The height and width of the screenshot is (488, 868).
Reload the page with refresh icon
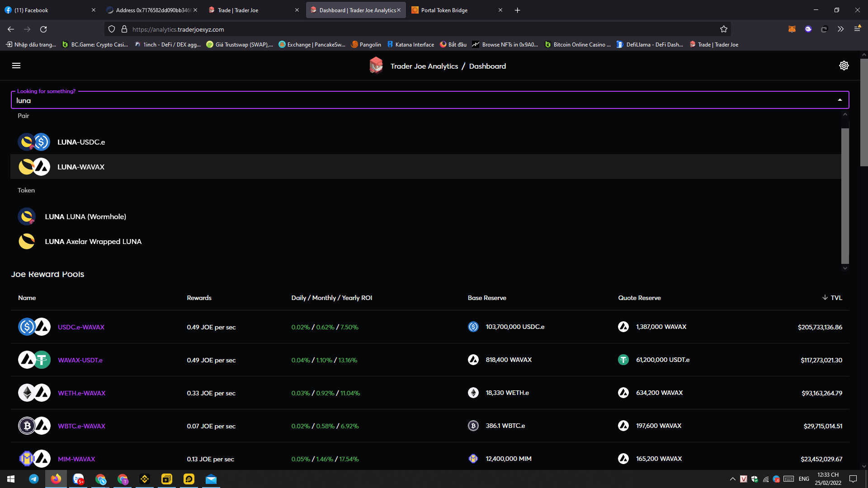point(43,29)
